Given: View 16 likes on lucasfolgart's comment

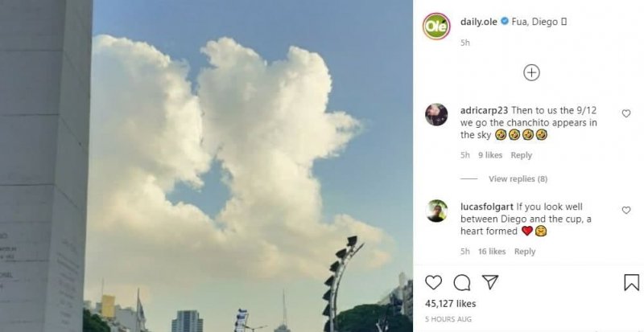Looking at the screenshot, I should click(x=492, y=252).
